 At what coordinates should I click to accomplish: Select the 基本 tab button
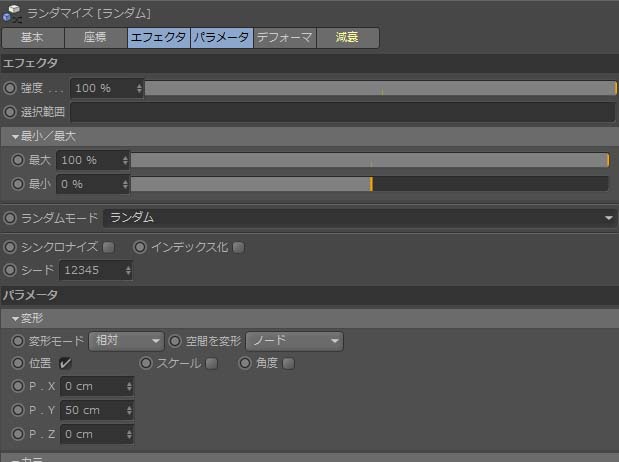click(33, 38)
